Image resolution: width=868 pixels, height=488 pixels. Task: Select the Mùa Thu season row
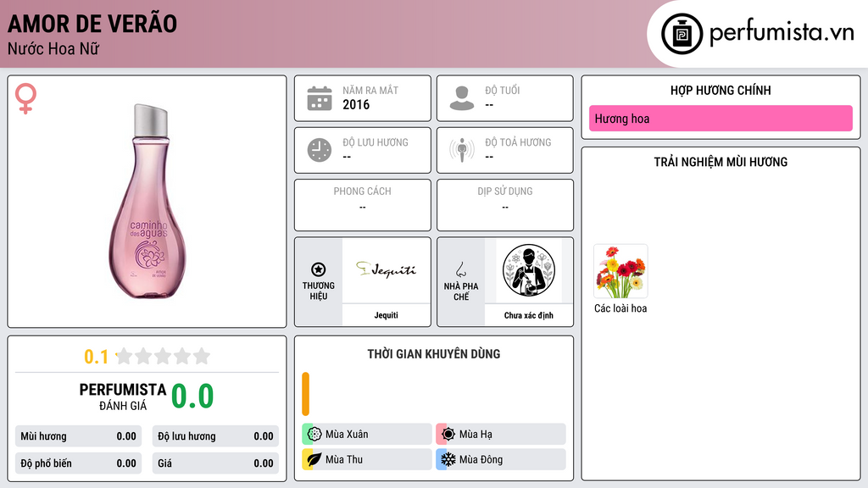pyautogui.click(x=367, y=459)
